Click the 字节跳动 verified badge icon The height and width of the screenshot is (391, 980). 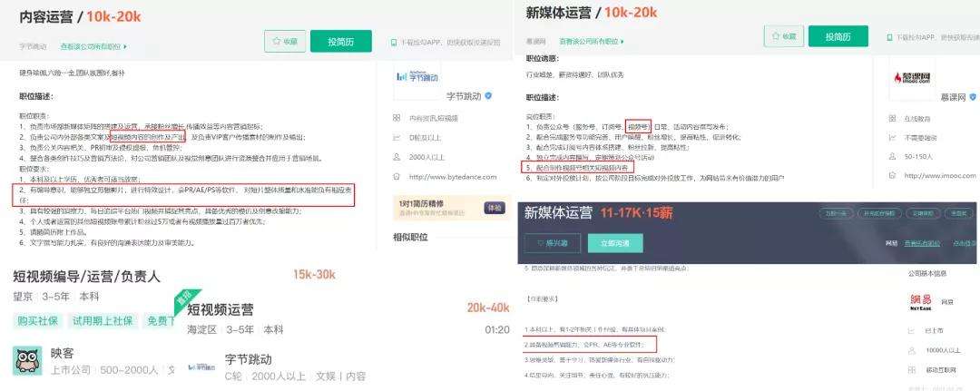point(489,96)
